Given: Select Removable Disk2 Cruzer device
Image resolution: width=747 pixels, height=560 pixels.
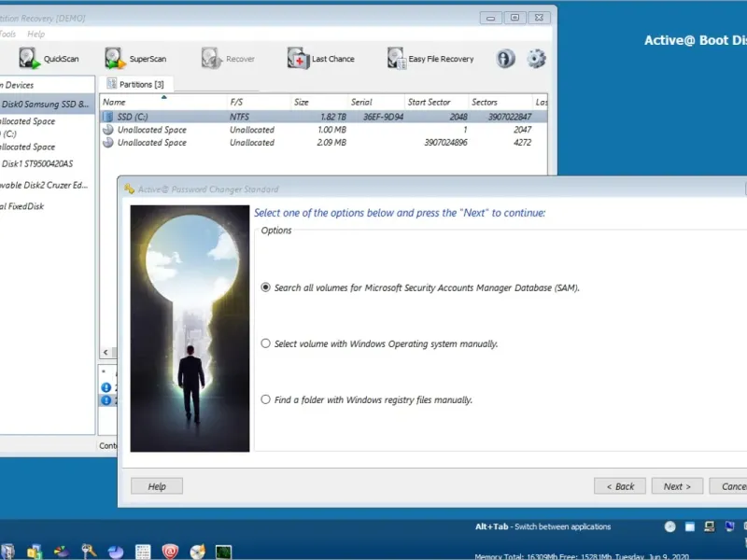Looking at the screenshot, I should (44, 185).
